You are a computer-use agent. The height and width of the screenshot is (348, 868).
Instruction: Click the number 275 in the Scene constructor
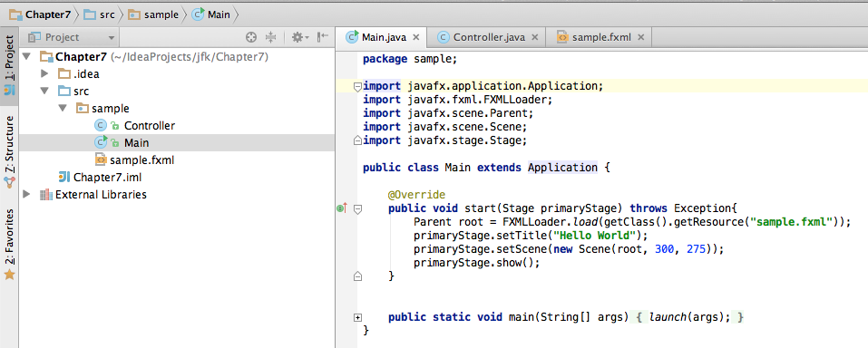(x=696, y=249)
